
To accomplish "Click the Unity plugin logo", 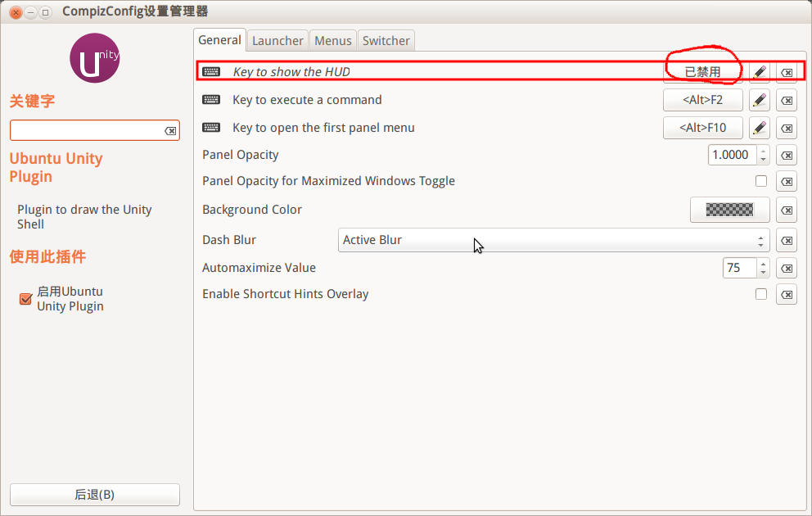I will (x=94, y=58).
